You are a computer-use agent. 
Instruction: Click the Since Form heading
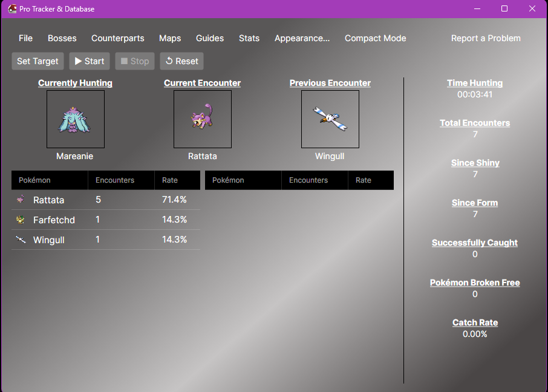click(475, 203)
